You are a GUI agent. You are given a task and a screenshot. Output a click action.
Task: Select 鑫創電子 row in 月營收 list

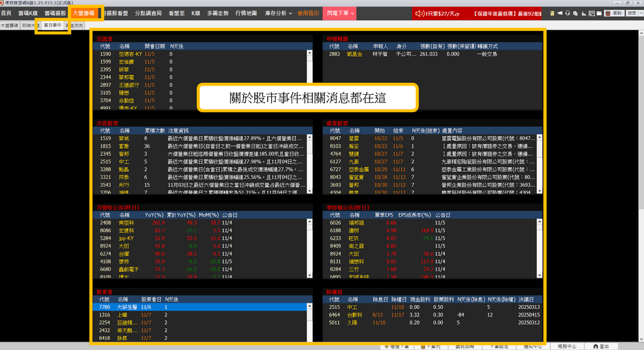pyautogui.click(x=200, y=269)
